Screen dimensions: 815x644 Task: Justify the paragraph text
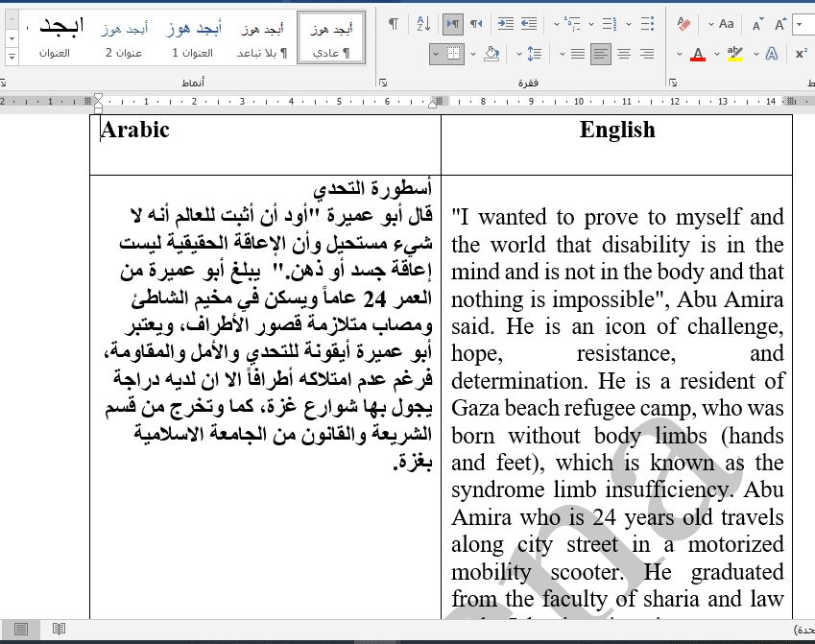[x=578, y=54]
